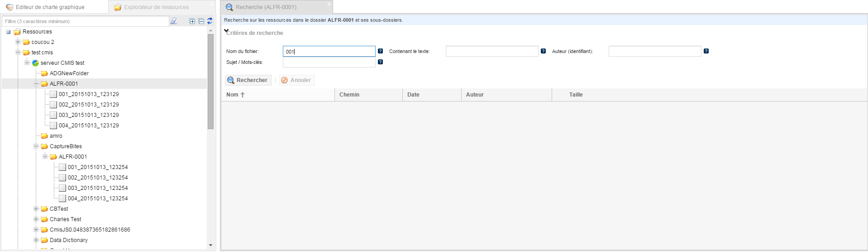Screen dimensions: 868x252
Task: Click the serveur CMIS test server icon
Action: click(x=35, y=63)
